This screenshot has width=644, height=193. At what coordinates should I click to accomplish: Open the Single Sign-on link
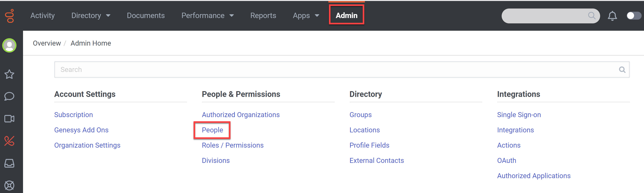[519, 115]
